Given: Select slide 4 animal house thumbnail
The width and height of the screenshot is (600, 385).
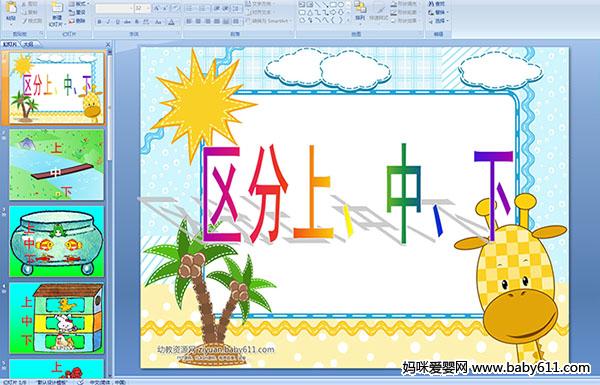Looking at the screenshot, I should 57,318.
